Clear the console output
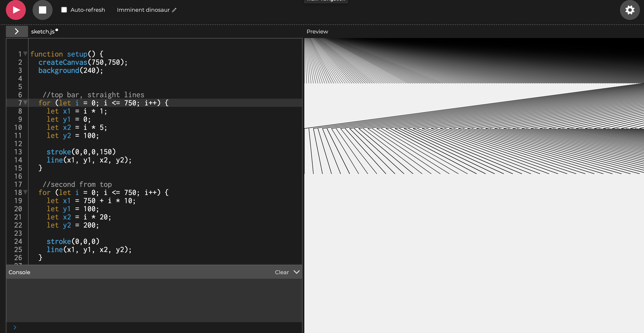Image resolution: width=644 pixels, height=333 pixels. tap(282, 272)
